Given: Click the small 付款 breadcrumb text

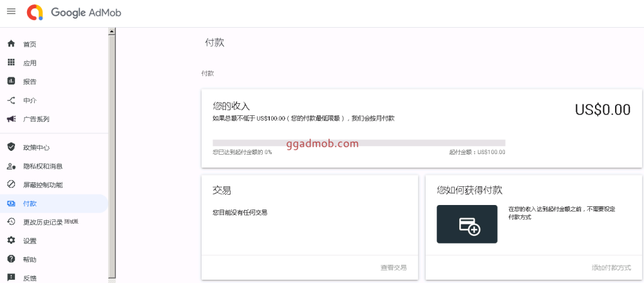Looking at the screenshot, I should pyautogui.click(x=207, y=73).
